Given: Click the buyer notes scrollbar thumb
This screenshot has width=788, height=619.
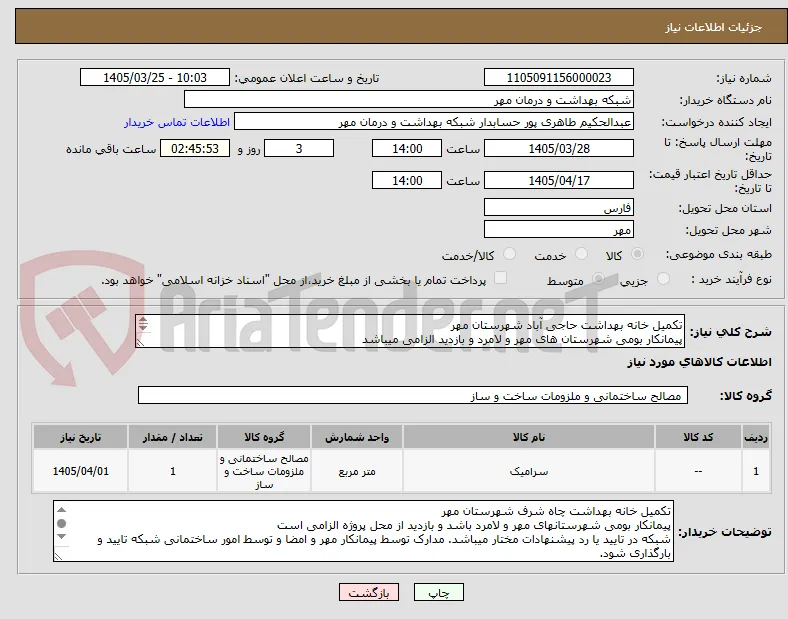Looking at the screenshot, I should pyautogui.click(x=62, y=524).
